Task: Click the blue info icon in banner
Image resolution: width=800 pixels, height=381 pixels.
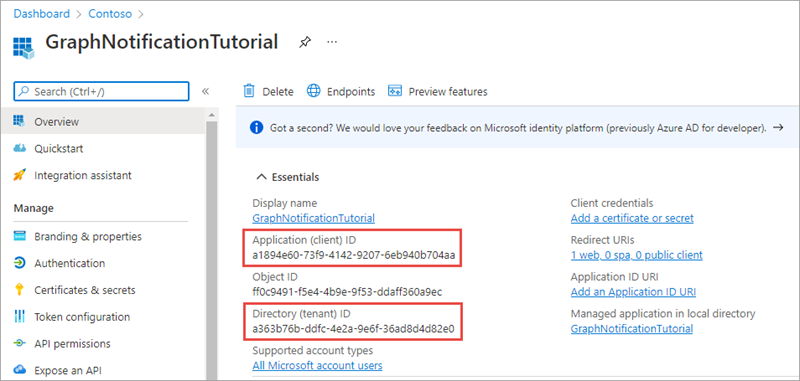Action: point(257,128)
